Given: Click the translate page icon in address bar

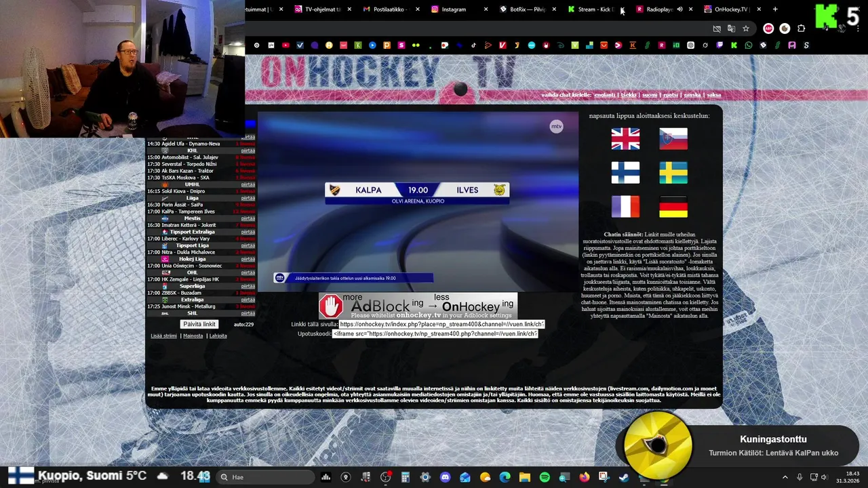Looking at the screenshot, I should click(731, 28).
